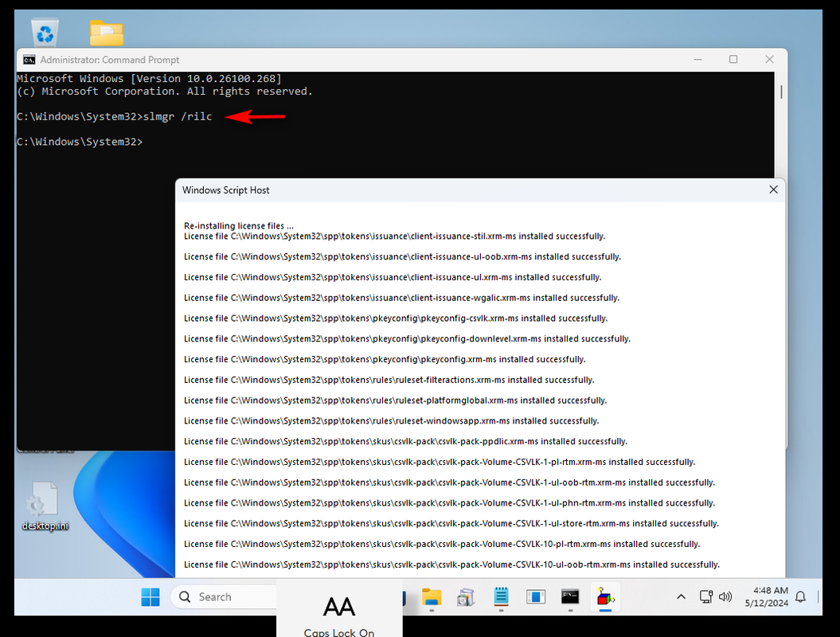This screenshot has width=840, height=637.
Task: Click the CSVLK-1-ul-oob-rtm.xrm-ms license line
Action: 450,483
